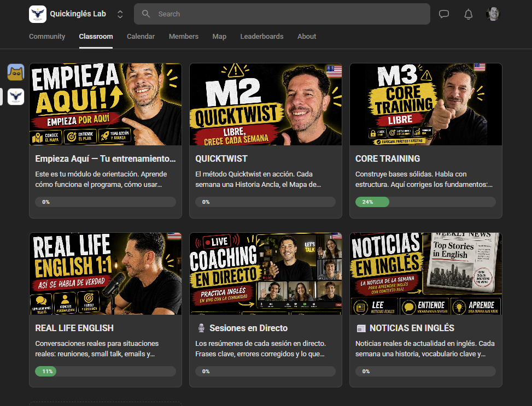Select the eagle community icon in the sidebar
Viewport: 532px width, 406px height.
coord(16,97)
